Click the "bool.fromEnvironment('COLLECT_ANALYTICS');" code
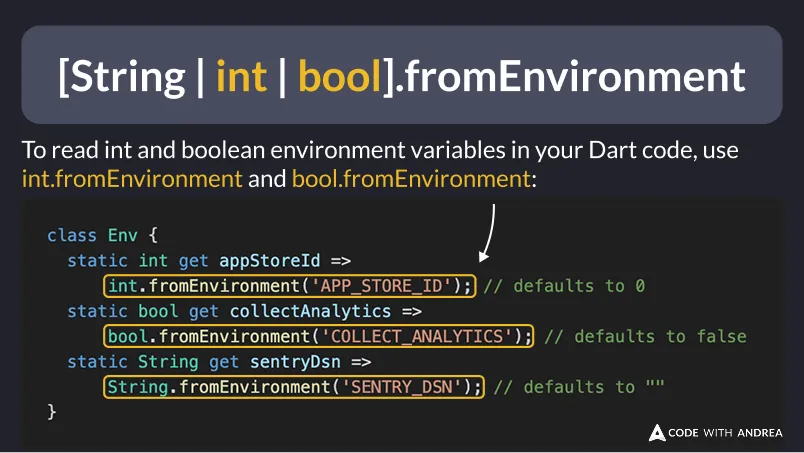Screen dimensions: 804x453 click(318, 337)
